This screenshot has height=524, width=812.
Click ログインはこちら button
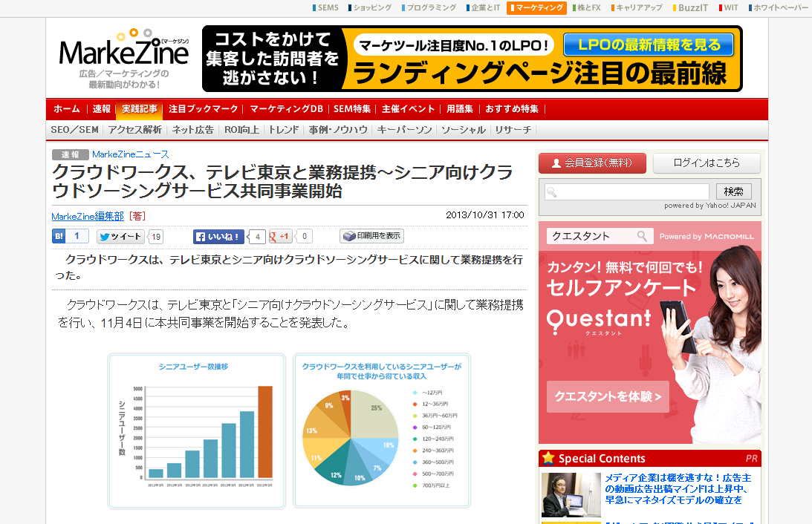click(x=707, y=163)
